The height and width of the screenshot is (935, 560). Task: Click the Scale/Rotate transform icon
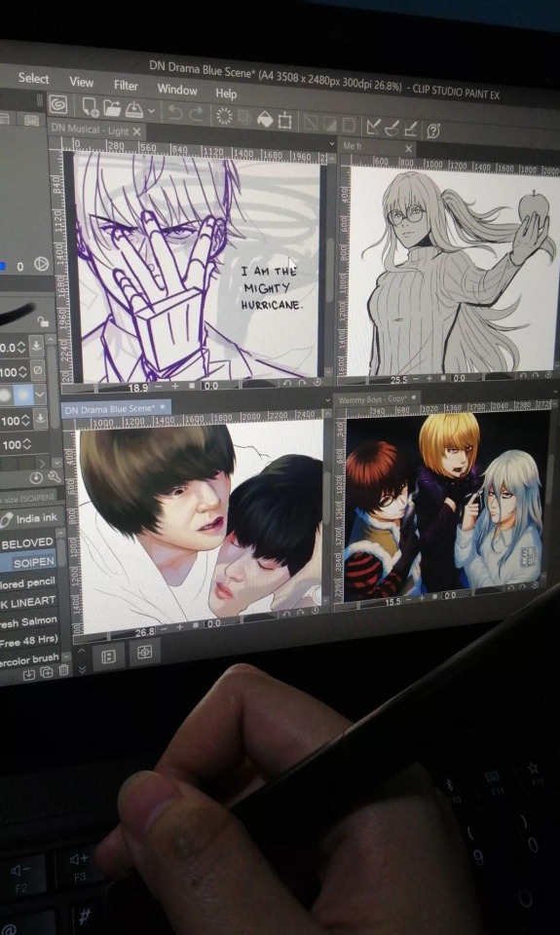[285, 121]
